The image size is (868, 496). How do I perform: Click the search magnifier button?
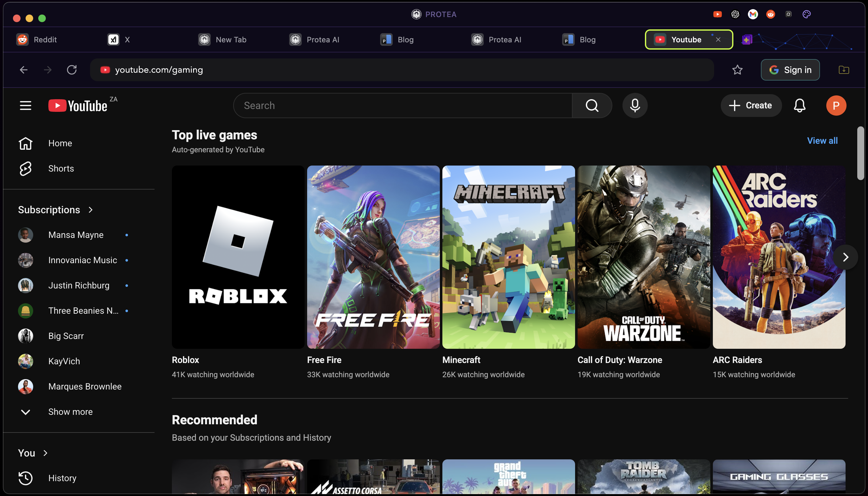592,106
